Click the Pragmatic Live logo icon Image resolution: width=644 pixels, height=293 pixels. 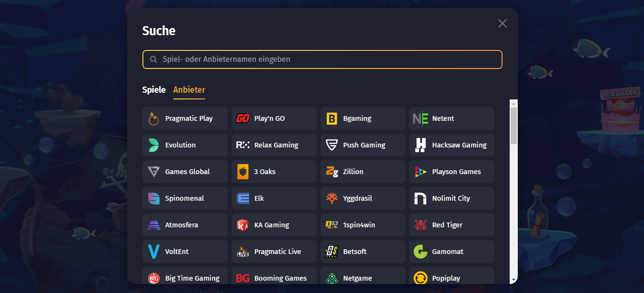click(243, 252)
